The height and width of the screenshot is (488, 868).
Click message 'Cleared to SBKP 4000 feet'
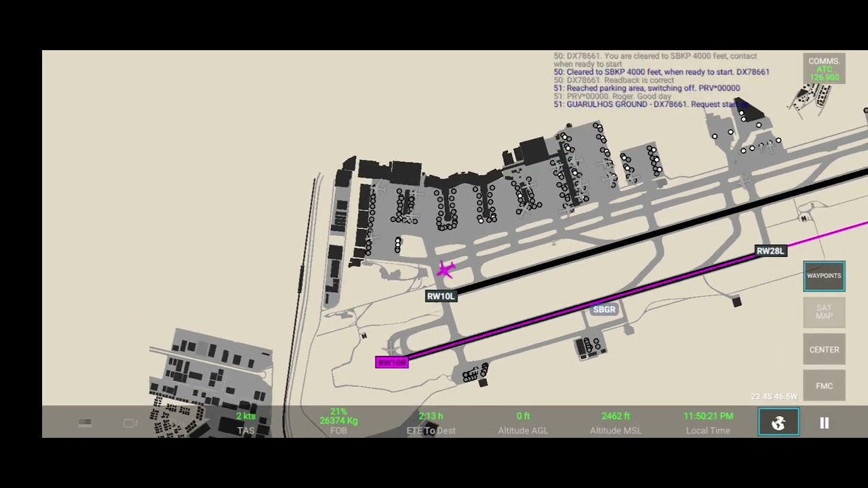[661, 72]
